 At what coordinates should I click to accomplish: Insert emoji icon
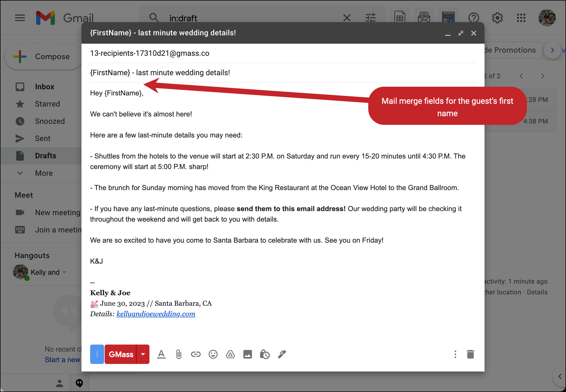(x=213, y=354)
